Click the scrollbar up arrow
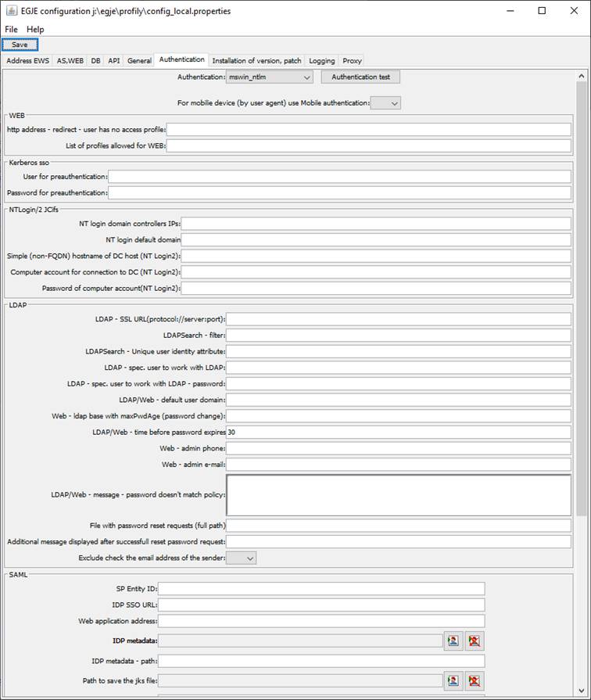This screenshot has width=591, height=700. click(x=581, y=76)
